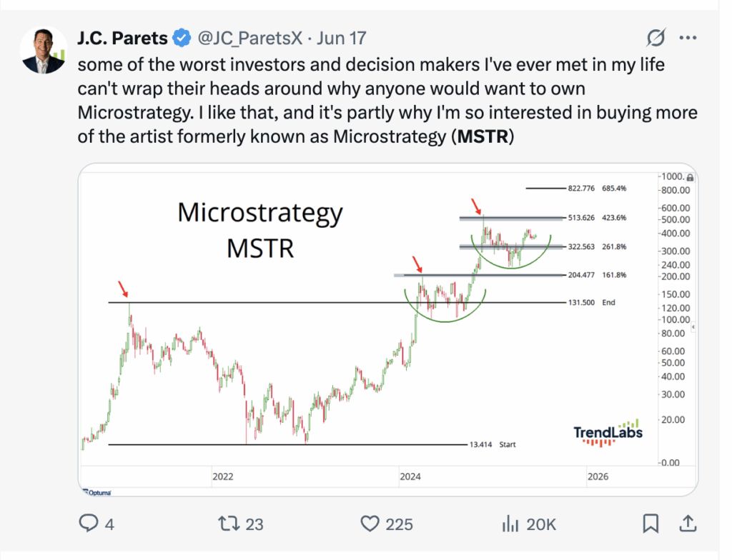Image resolution: width=732 pixels, height=560 pixels.
Task: Click the 822.776 Fibonacci extension level
Action: pyautogui.click(x=581, y=188)
